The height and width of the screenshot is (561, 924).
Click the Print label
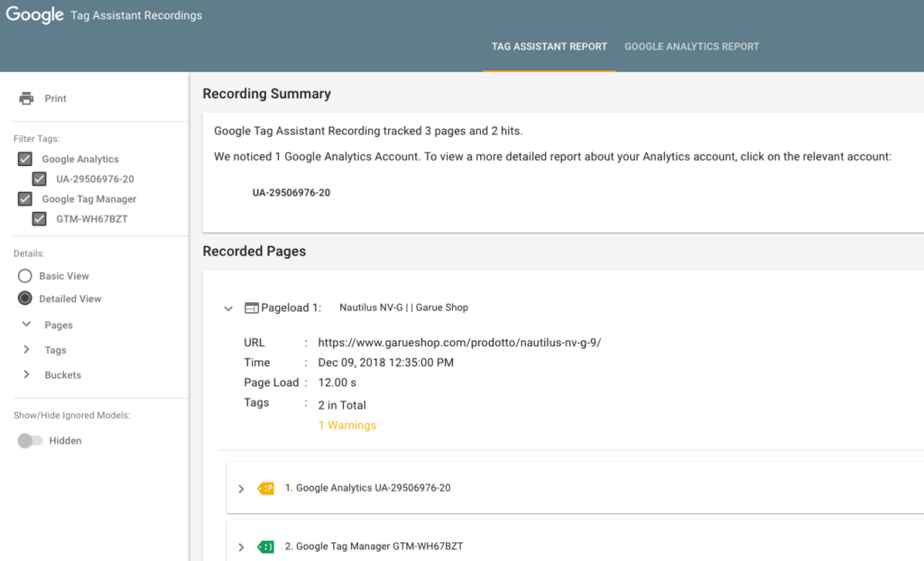[x=55, y=98]
